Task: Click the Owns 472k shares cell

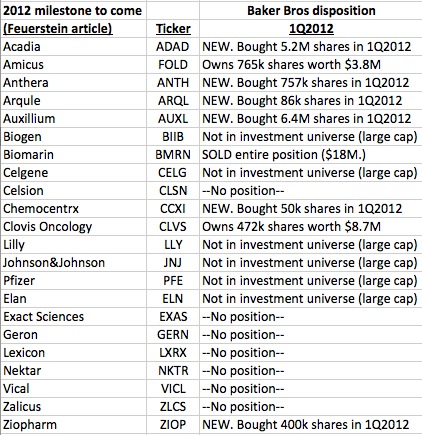Action: point(311,227)
